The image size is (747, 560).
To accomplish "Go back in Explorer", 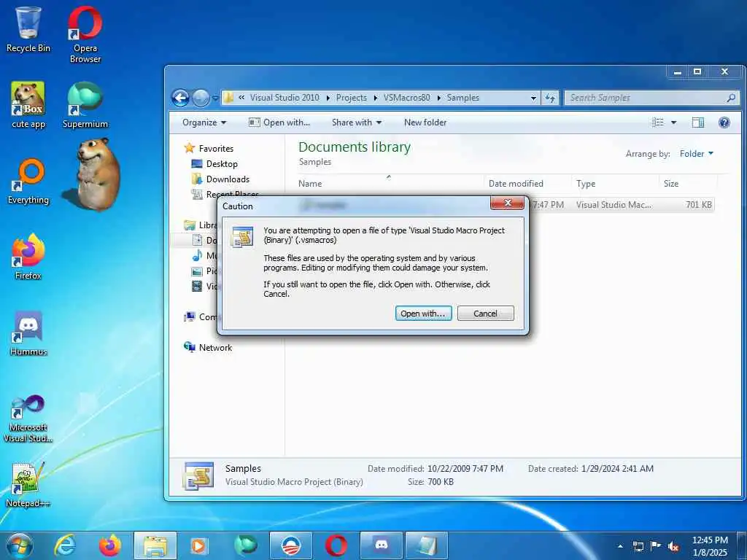I will [x=181, y=98].
